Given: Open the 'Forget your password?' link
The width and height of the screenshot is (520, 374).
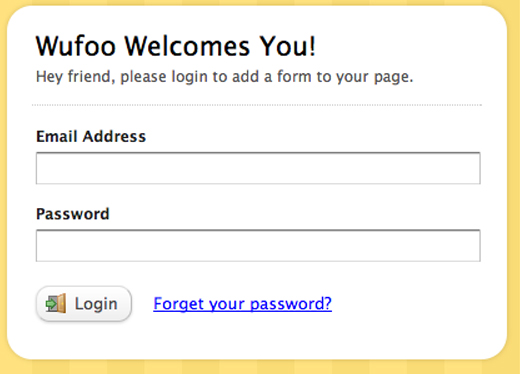Looking at the screenshot, I should point(242,304).
